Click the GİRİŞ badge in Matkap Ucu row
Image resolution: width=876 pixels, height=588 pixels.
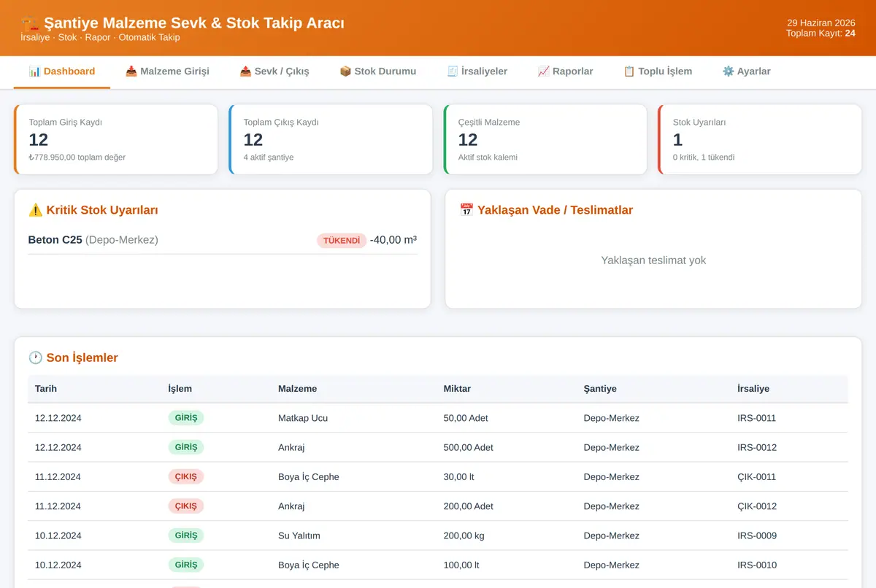point(185,418)
